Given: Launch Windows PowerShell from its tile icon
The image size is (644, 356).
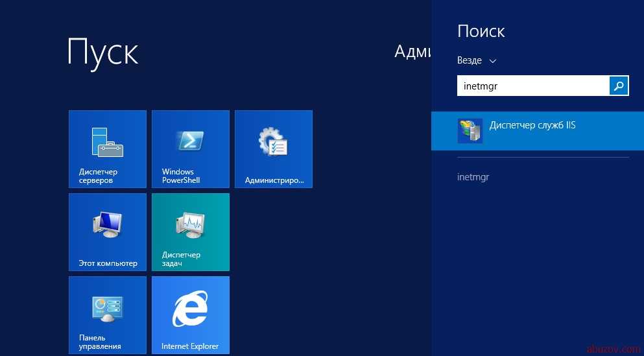Looking at the screenshot, I should tap(191, 141).
